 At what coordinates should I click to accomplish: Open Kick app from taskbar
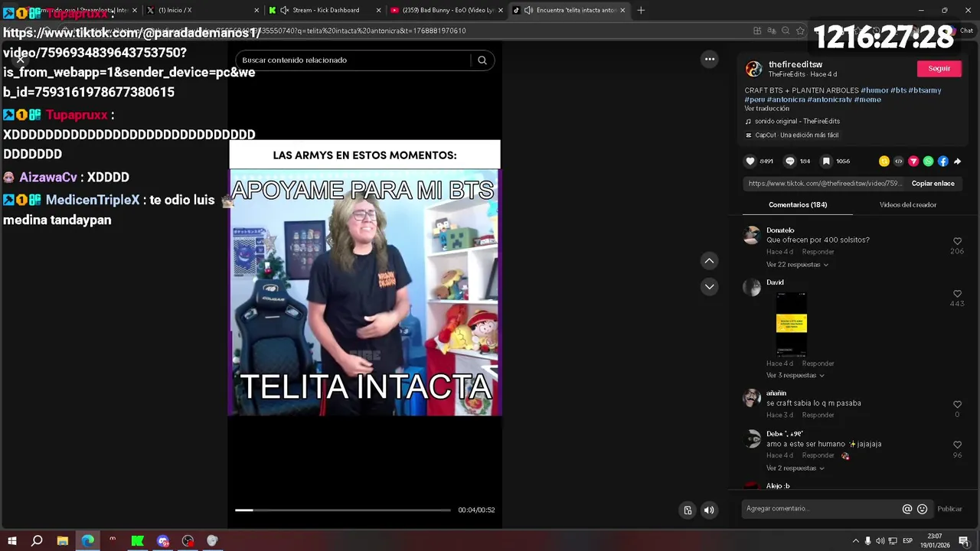138,541
